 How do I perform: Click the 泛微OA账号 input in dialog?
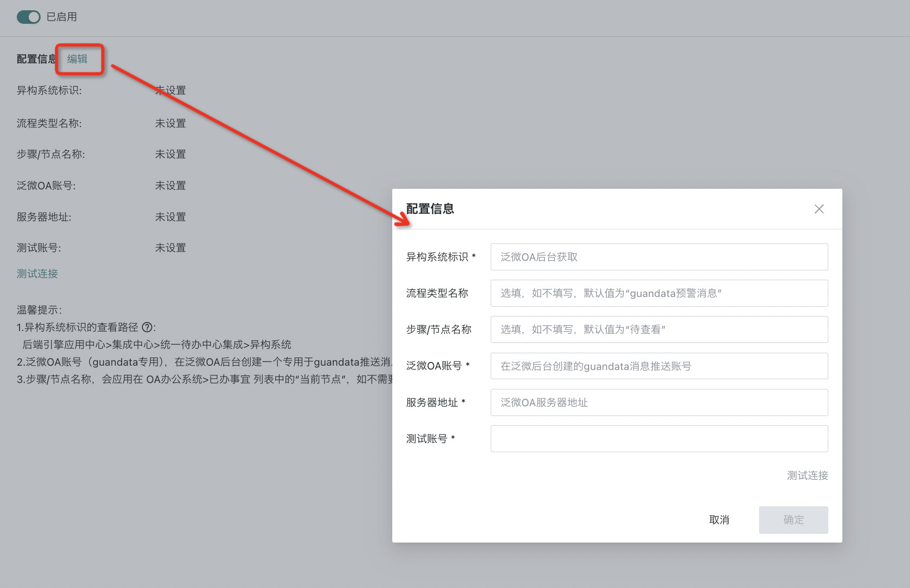click(659, 366)
